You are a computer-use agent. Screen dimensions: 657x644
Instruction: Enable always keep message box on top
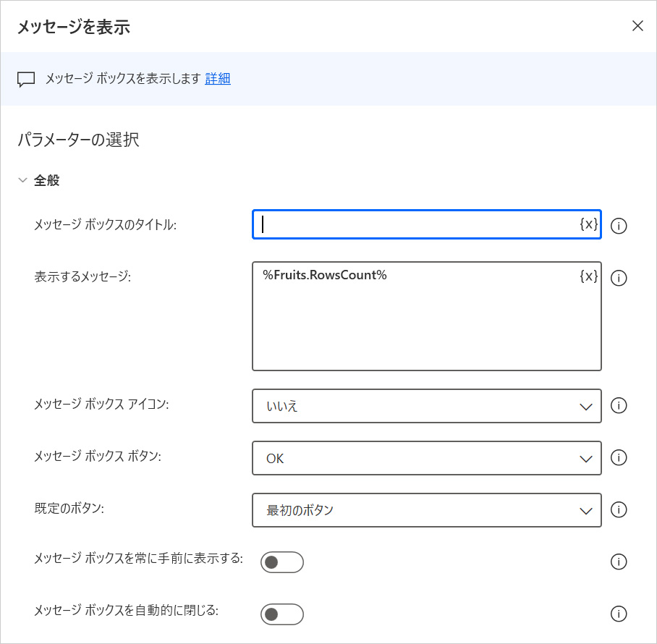pos(281,562)
